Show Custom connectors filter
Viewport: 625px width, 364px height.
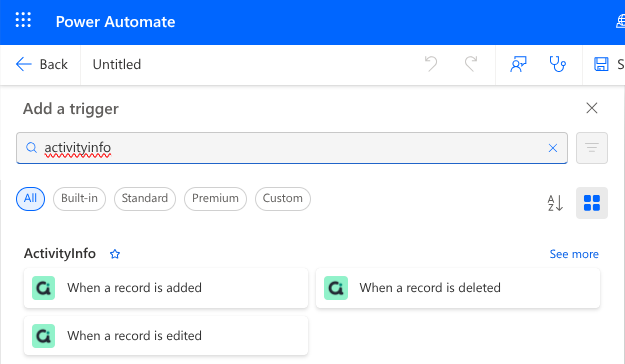(283, 199)
